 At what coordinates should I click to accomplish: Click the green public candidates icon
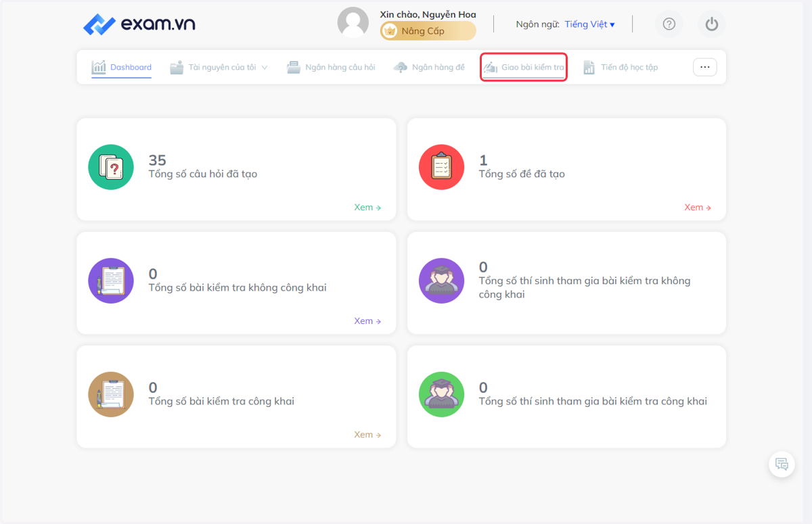(x=441, y=394)
